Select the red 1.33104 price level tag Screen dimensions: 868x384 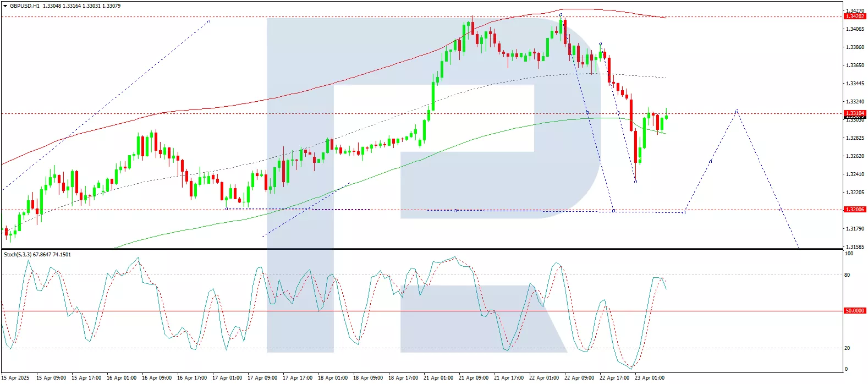coord(855,113)
